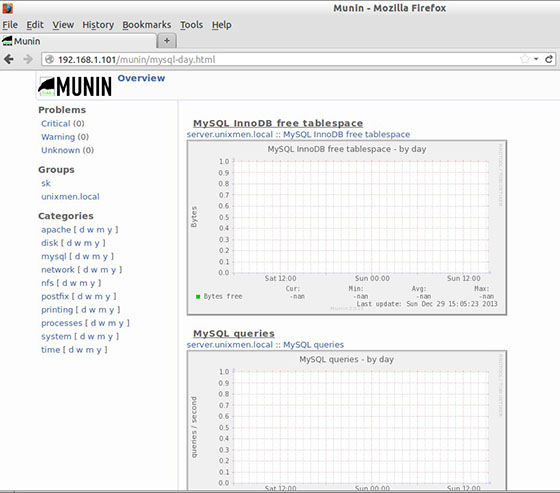This screenshot has width=560, height=493.
Task: Open the Bookmarks menu
Action: click(x=147, y=25)
